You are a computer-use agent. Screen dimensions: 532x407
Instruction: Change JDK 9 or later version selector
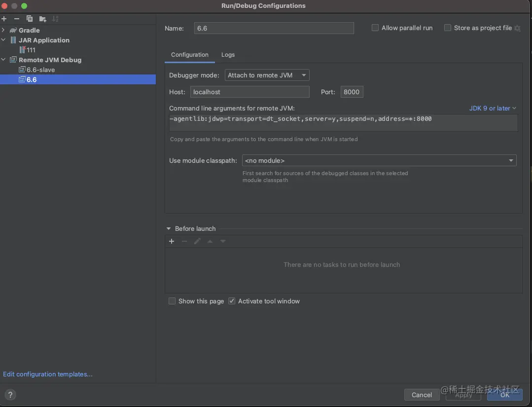[493, 108]
